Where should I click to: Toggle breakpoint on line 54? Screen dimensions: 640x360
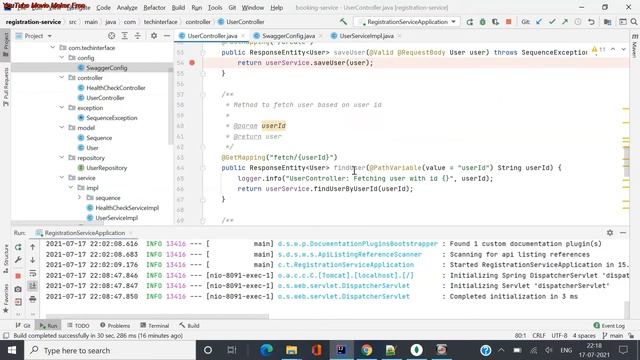point(192,63)
